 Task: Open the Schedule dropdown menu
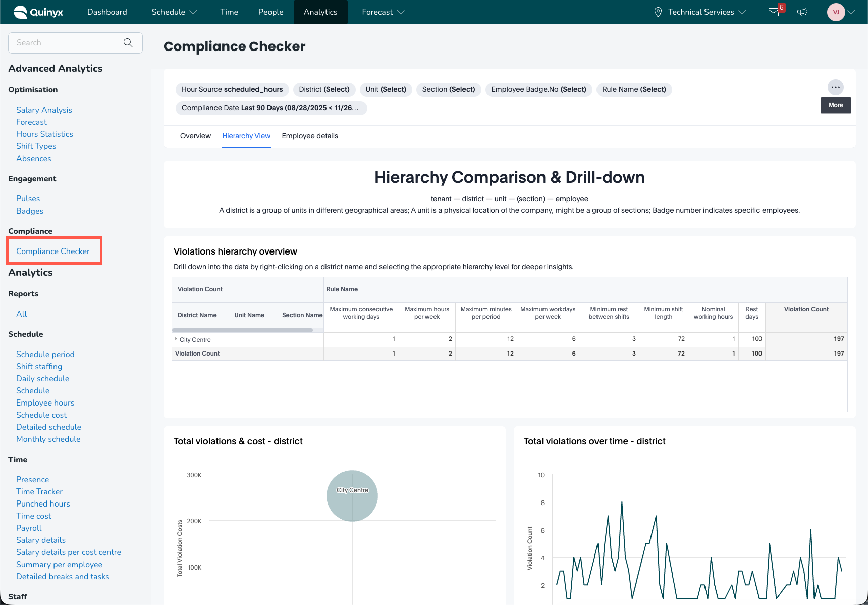coord(174,12)
